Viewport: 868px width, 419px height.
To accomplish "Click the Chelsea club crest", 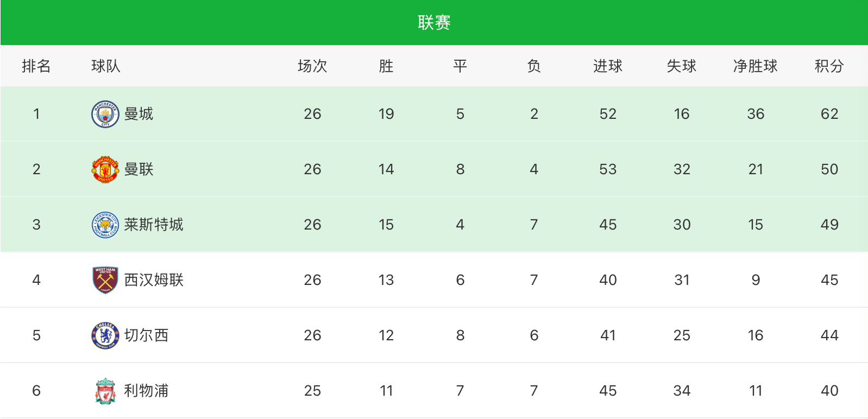I will pos(105,335).
